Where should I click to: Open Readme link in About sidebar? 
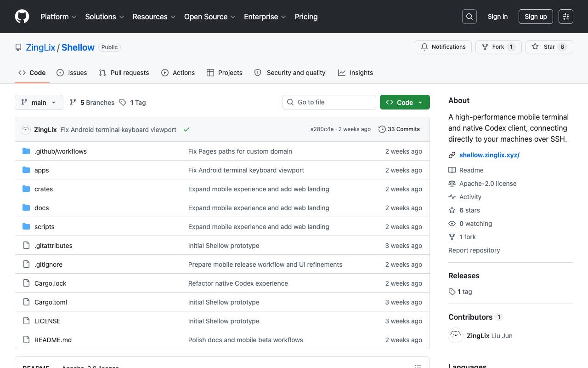point(466,170)
